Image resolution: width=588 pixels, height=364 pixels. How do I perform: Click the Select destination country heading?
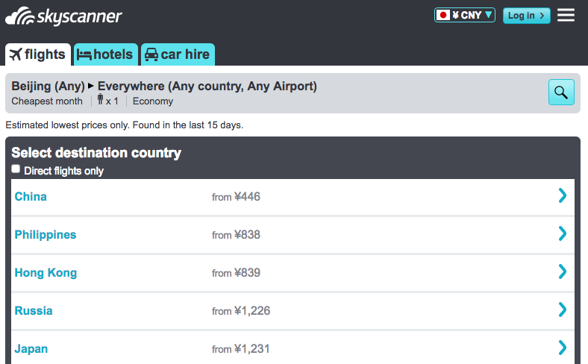coord(96,153)
